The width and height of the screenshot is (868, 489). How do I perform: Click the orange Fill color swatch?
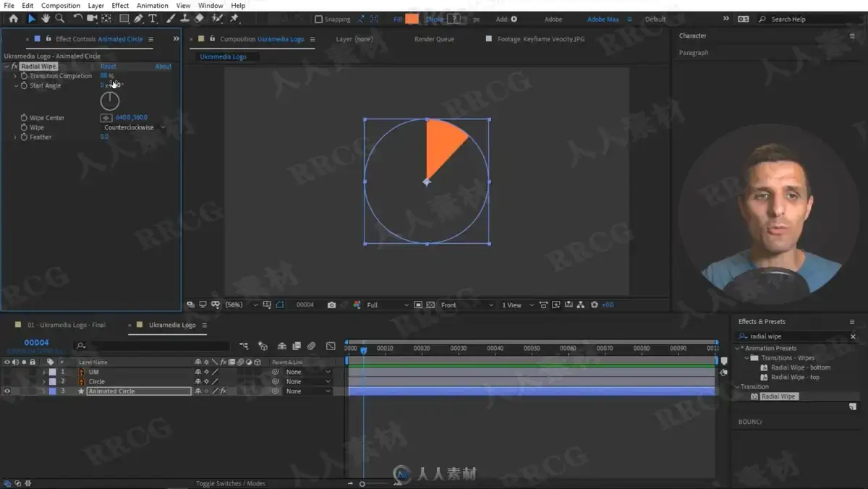[412, 20]
